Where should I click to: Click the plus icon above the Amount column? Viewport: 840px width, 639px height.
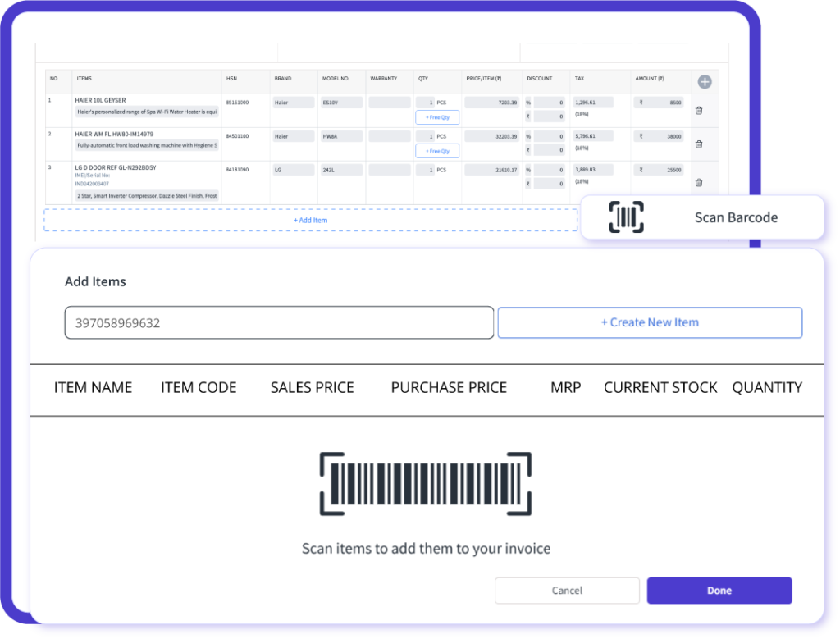(x=704, y=81)
